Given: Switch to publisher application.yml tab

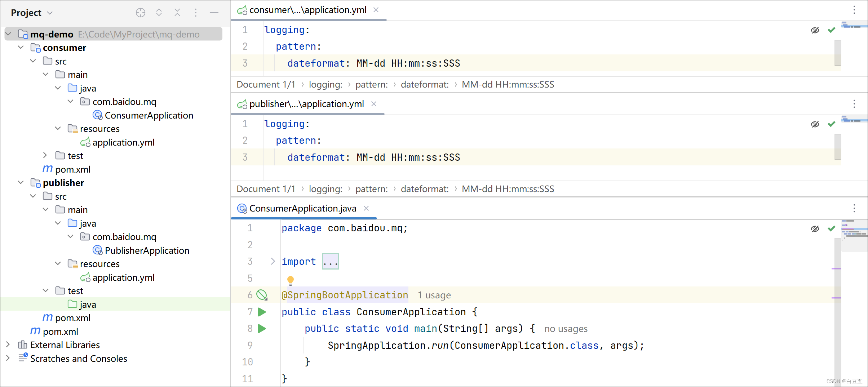Looking at the screenshot, I should (x=306, y=104).
